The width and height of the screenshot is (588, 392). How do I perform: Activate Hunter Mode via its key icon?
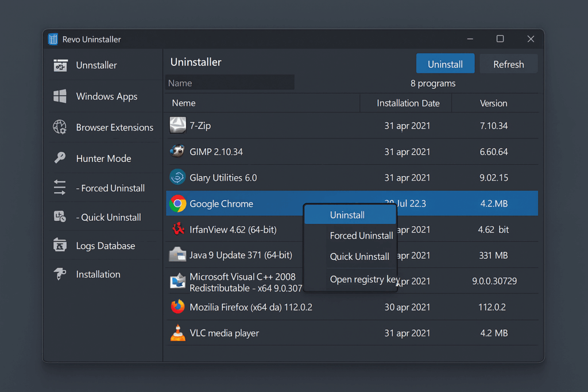click(60, 158)
